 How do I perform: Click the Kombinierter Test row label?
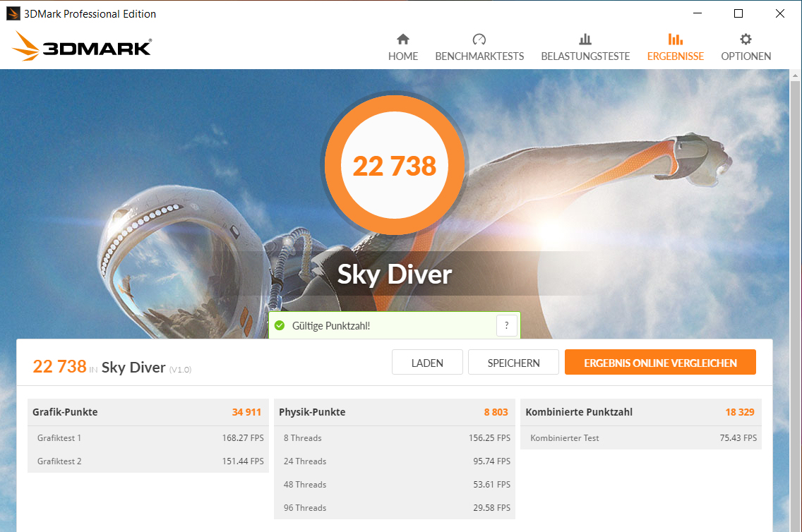pos(565,438)
